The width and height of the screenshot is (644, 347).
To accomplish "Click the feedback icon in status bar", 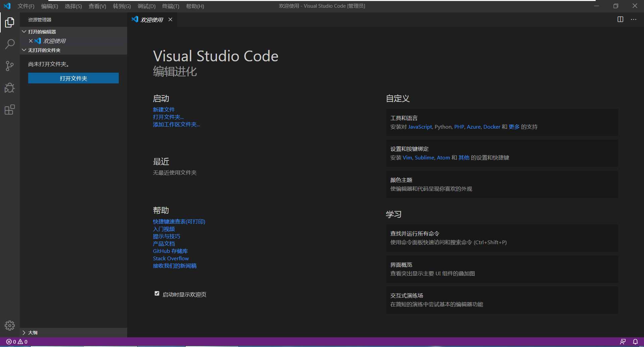I will pos(623,342).
